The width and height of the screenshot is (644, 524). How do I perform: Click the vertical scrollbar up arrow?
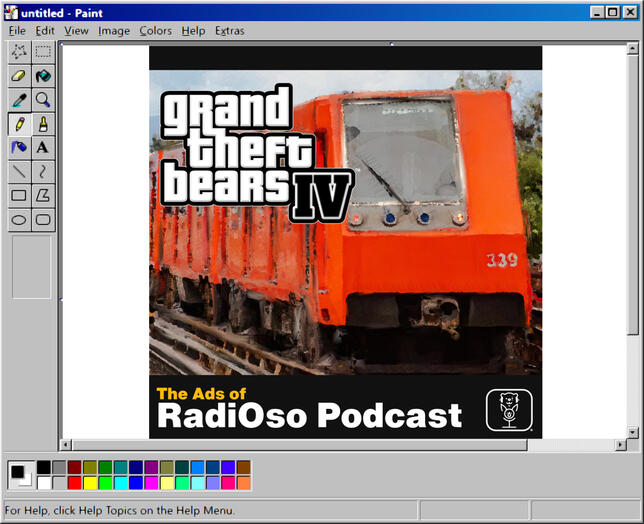pos(633,49)
